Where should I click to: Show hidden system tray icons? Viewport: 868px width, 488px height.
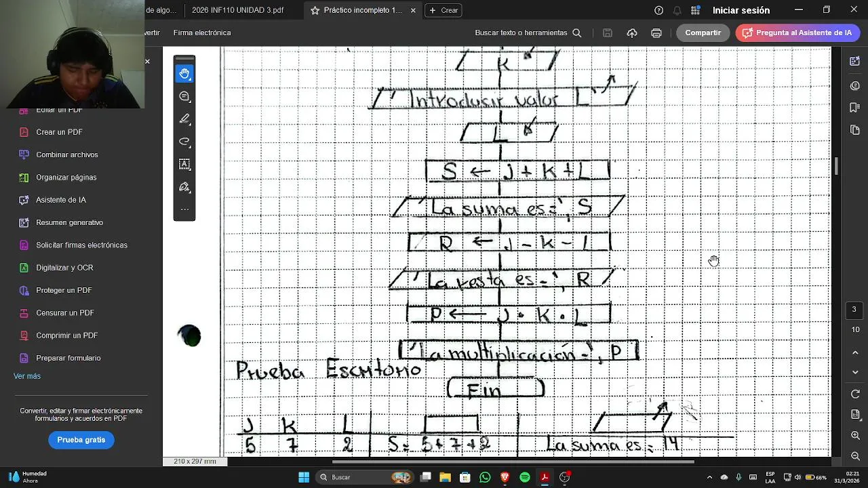coord(709,477)
